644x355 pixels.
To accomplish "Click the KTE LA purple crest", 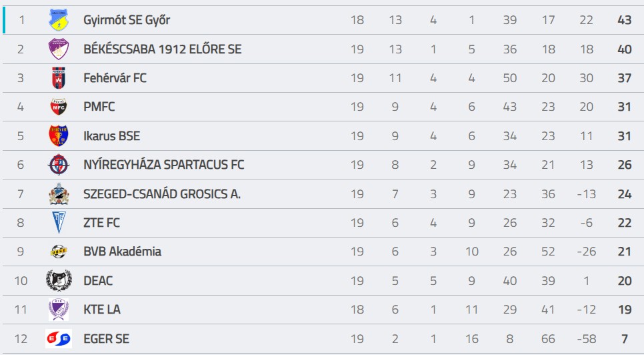I will (x=59, y=310).
